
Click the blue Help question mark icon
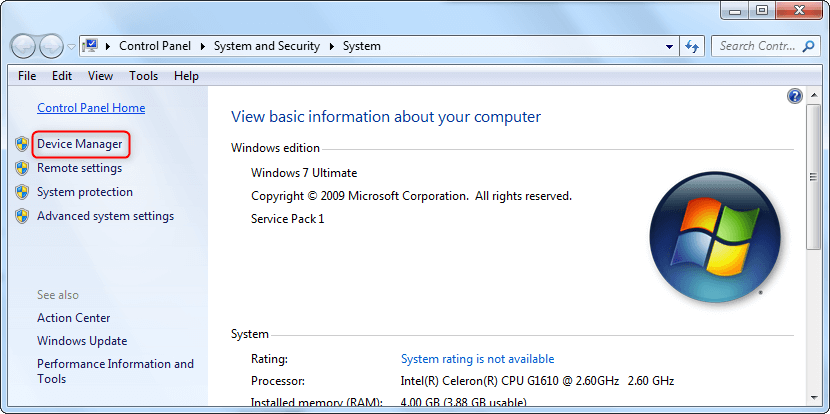[x=795, y=96]
